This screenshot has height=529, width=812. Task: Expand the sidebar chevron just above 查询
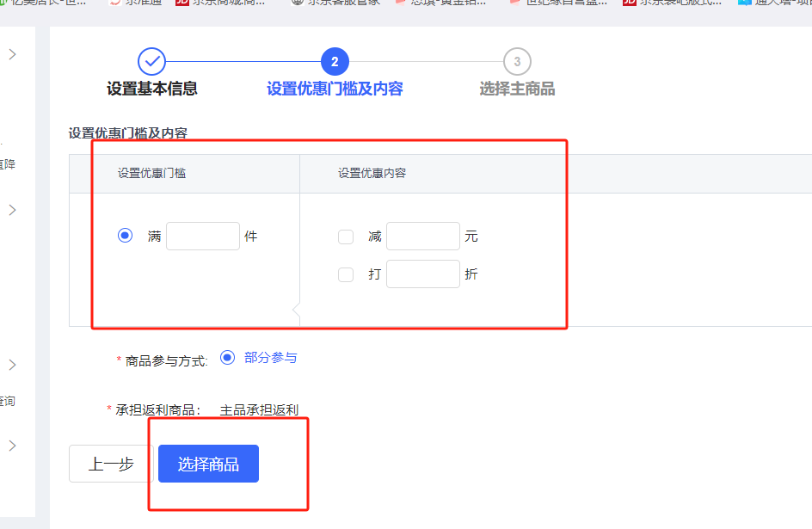(13, 365)
